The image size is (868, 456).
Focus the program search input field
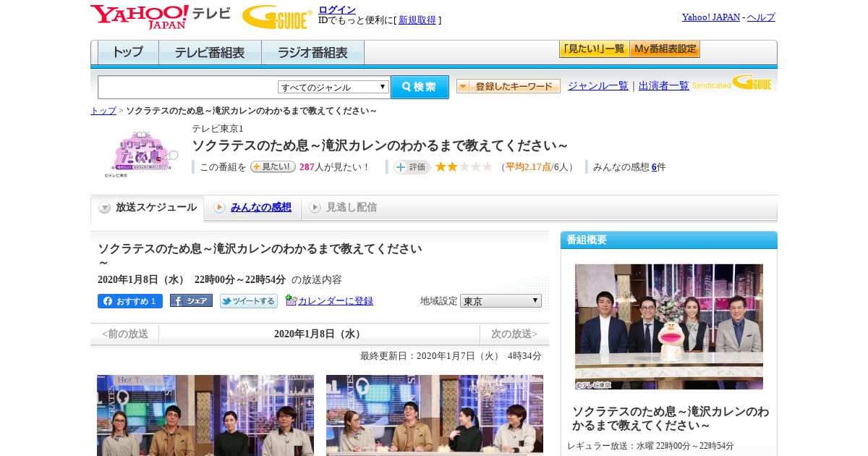pyautogui.click(x=187, y=87)
